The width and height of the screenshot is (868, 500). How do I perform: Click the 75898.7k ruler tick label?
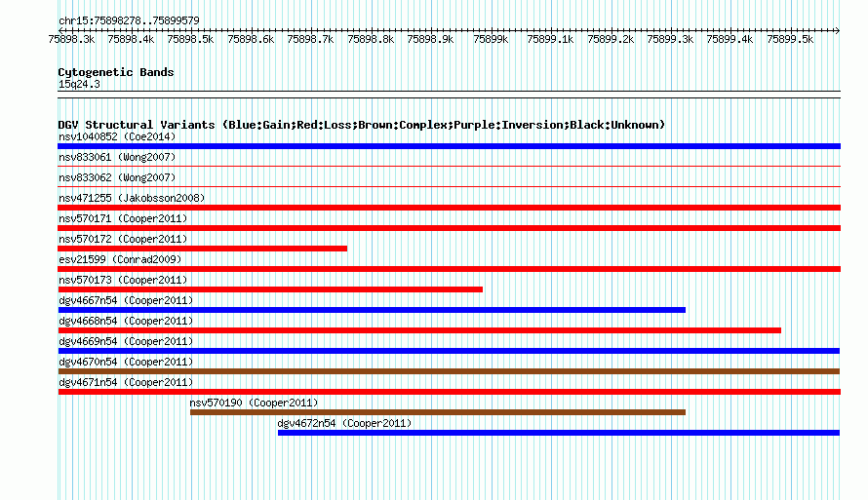click(x=310, y=39)
